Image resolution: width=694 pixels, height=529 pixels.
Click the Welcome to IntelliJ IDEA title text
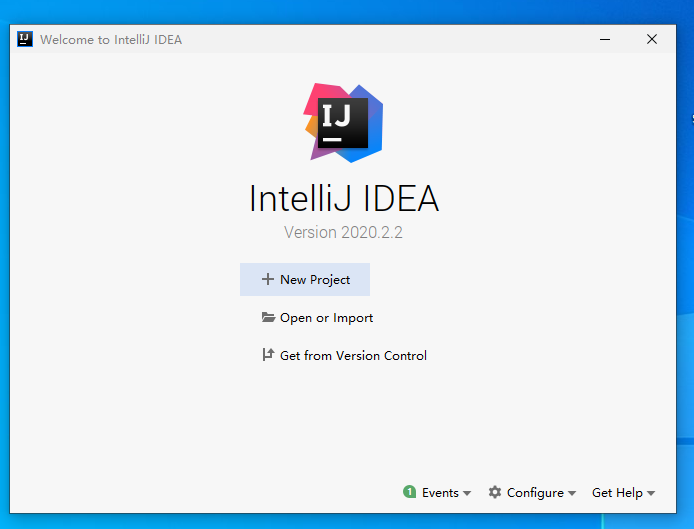111,40
